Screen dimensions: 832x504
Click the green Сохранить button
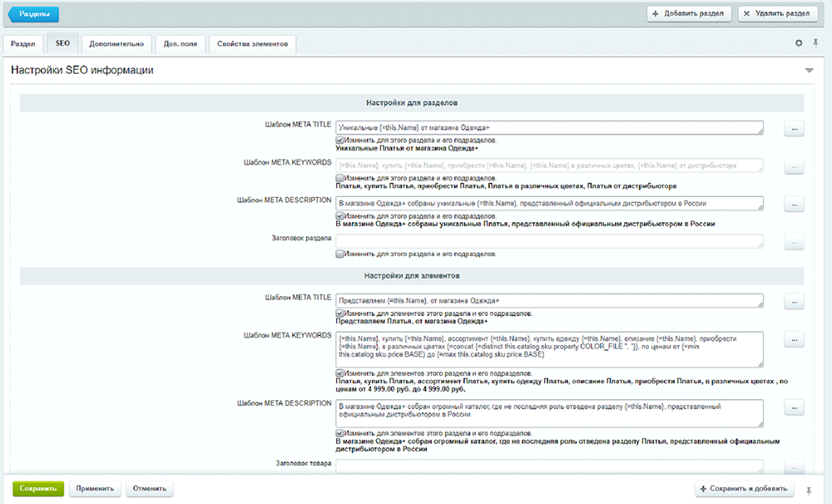tap(38, 489)
